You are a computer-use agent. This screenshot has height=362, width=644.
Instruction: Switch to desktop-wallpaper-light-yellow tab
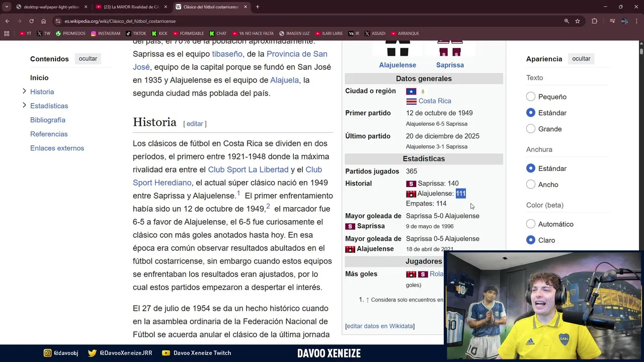click(x=50, y=7)
